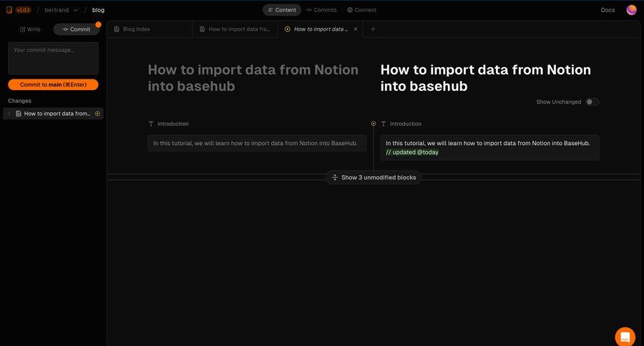Click the old-version title on the left
The width and height of the screenshot is (644, 346).
[x=253, y=78]
